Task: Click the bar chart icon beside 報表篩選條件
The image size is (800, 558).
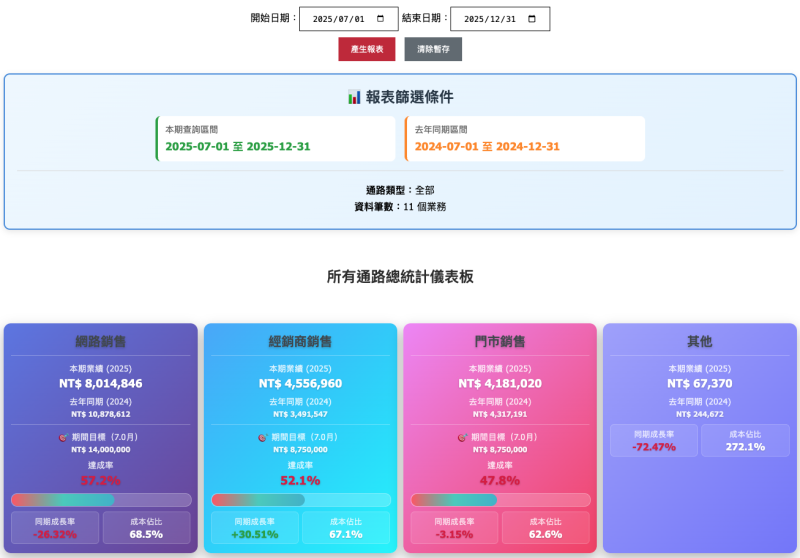Action: tap(354, 97)
